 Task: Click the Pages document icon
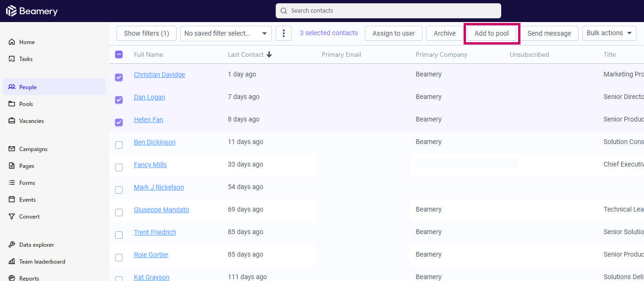coord(12,166)
